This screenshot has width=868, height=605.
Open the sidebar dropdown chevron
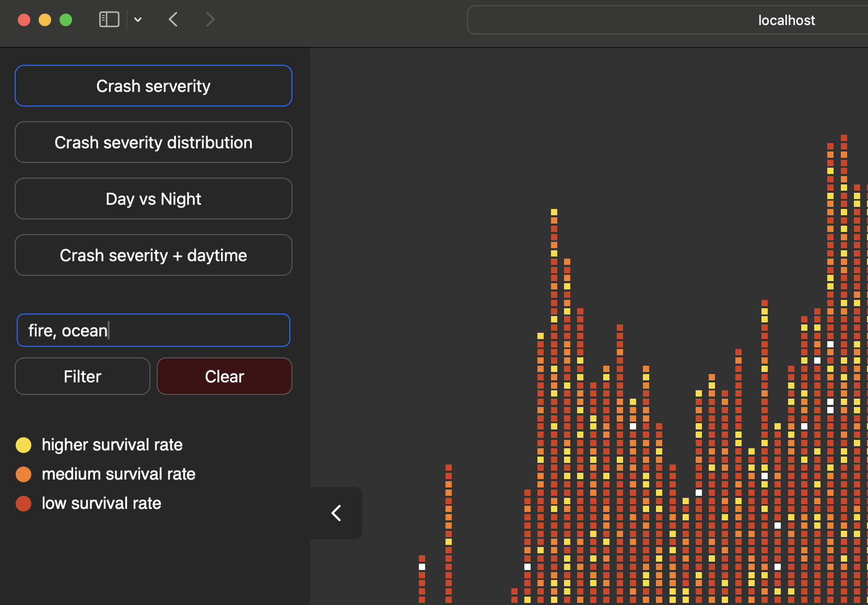(x=138, y=20)
